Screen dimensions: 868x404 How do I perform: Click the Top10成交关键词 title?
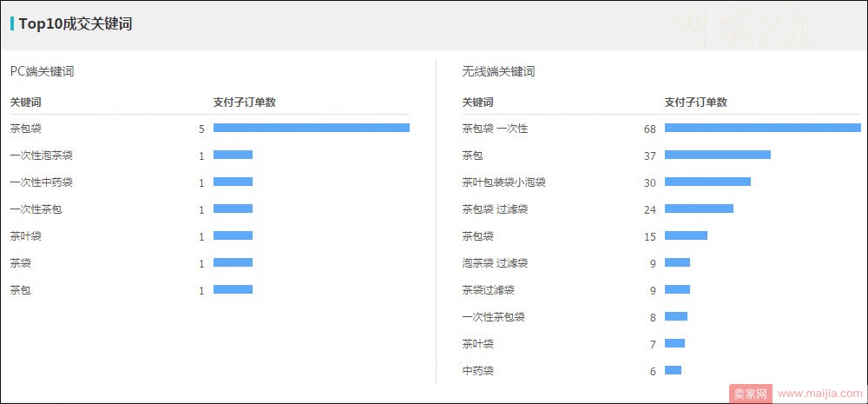(x=76, y=23)
